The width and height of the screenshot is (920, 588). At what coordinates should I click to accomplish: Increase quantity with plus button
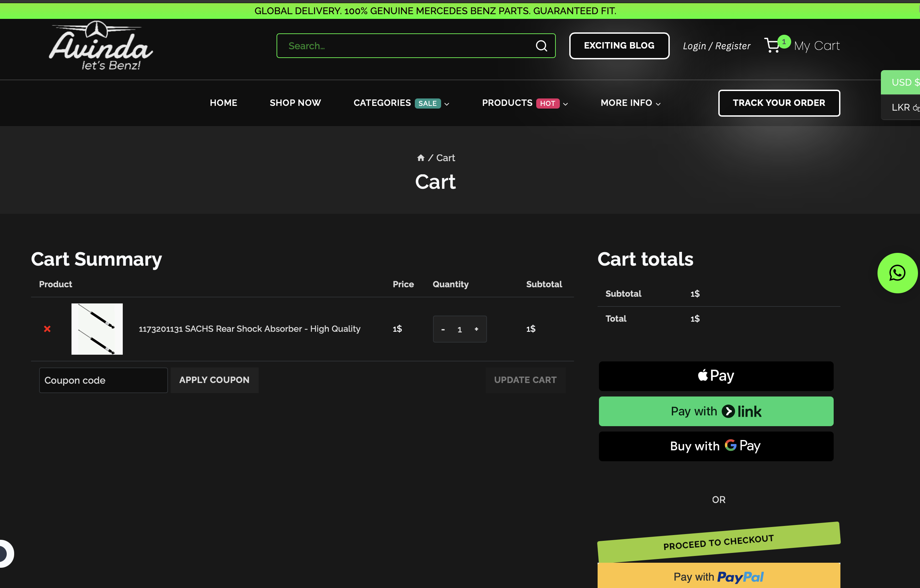coord(477,329)
